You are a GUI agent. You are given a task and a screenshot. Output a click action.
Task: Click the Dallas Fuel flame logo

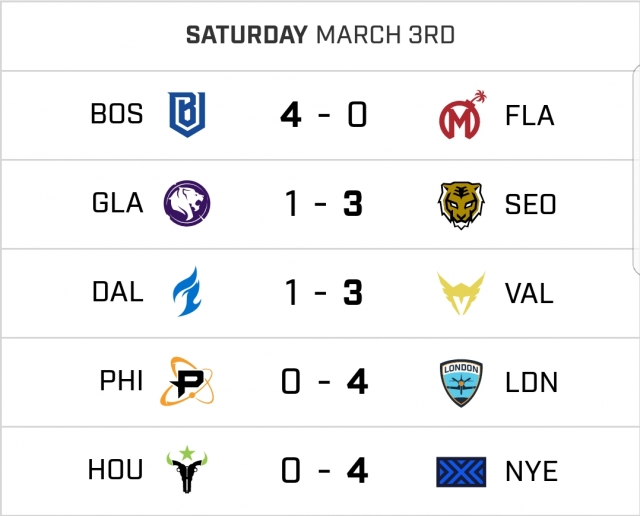click(187, 293)
